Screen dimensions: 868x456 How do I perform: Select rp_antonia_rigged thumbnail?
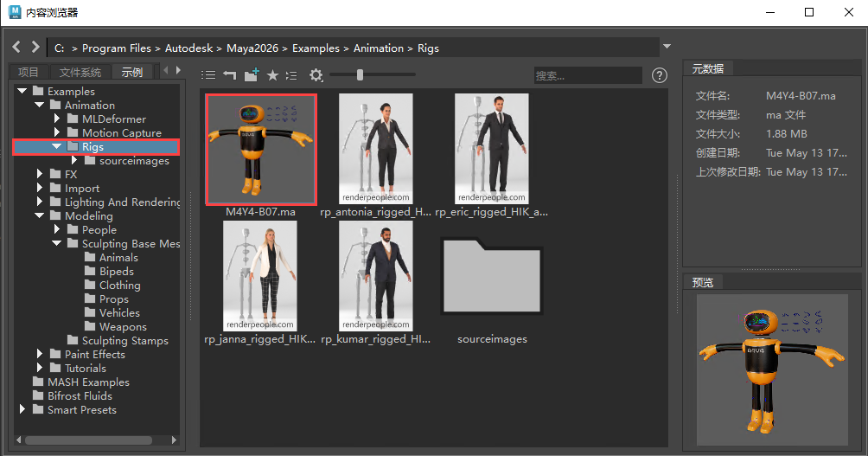click(376, 149)
